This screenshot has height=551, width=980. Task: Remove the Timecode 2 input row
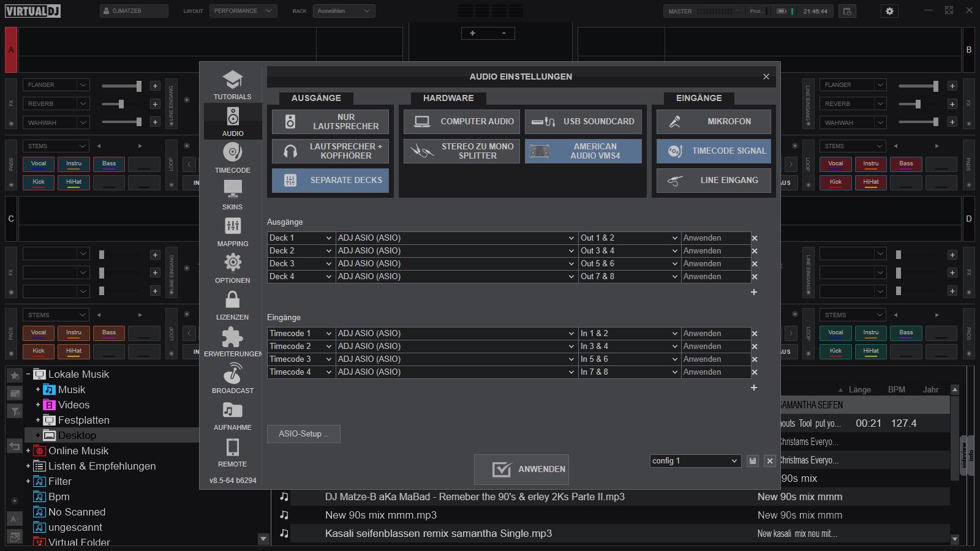(x=755, y=347)
